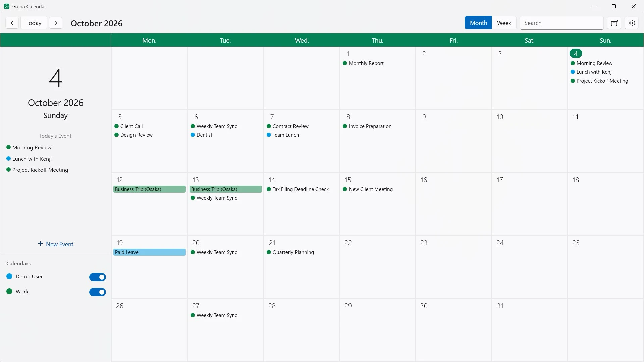Open Weekly Team Sync on October 20
The image size is (644, 362).
[x=214, y=252]
